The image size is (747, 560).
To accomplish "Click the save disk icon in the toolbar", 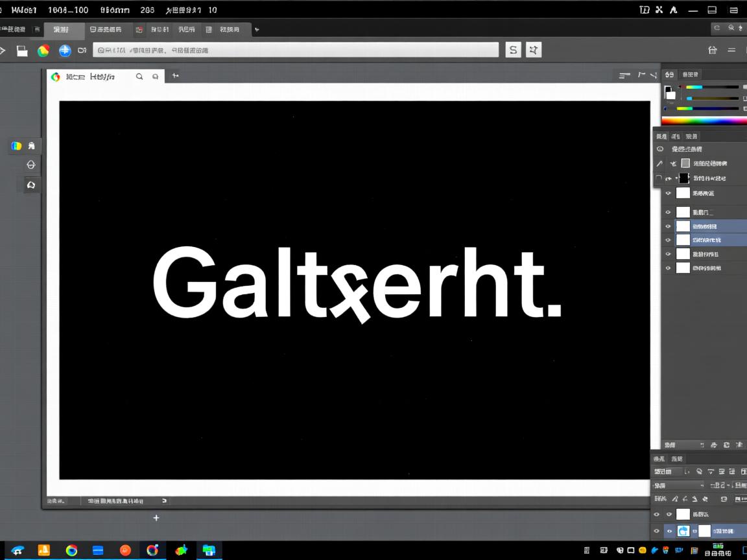I will point(22,51).
